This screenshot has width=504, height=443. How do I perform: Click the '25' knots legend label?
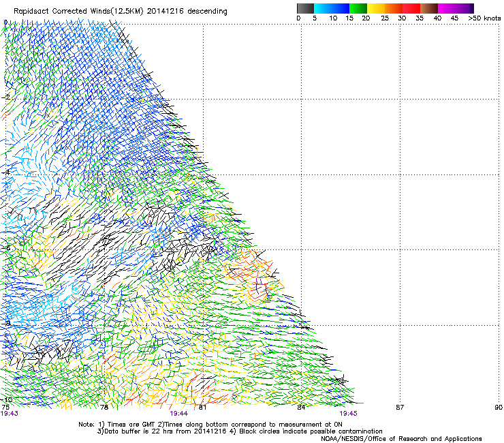tap(385, 18)
